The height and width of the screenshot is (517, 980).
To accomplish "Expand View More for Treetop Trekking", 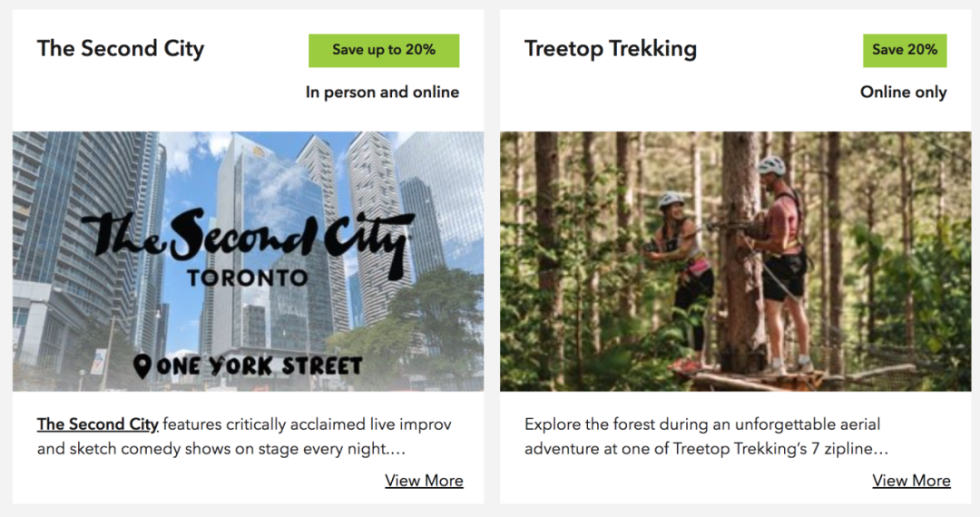I will click(911, 481).
